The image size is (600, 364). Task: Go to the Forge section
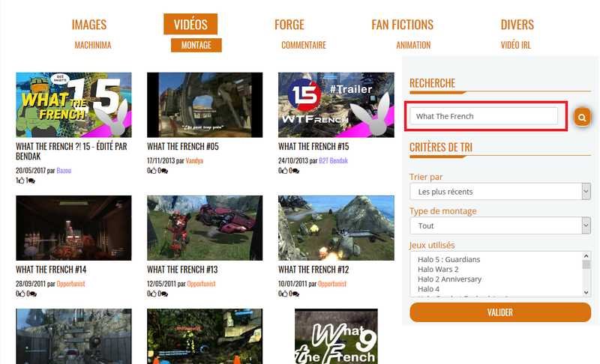289,25
